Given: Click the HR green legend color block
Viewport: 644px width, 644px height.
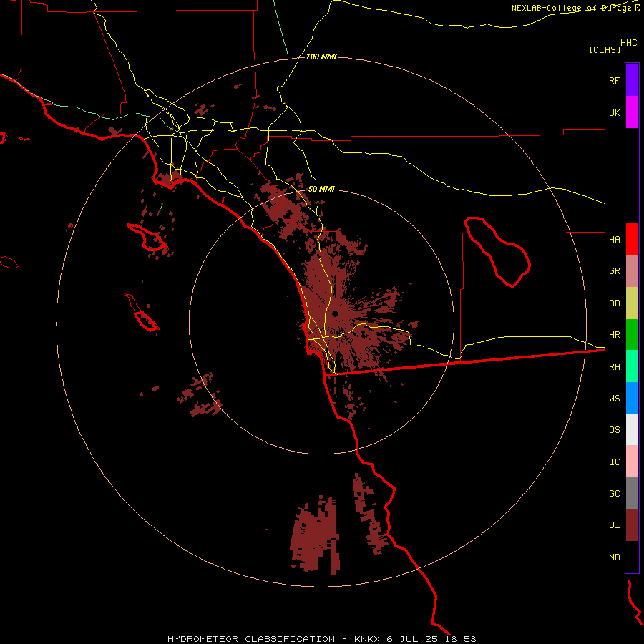Looking at the screenshot, I should point(632,335).
